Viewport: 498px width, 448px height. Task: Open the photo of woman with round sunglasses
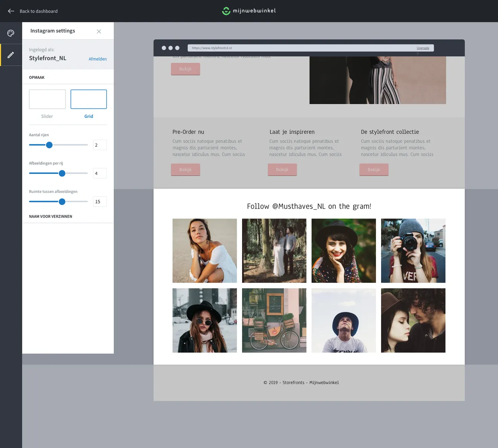[205, 320]
